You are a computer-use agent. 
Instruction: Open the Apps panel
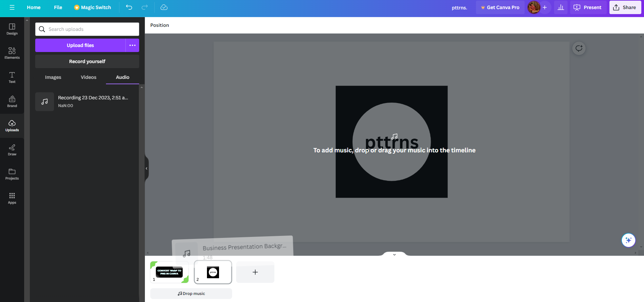[12, 198]
